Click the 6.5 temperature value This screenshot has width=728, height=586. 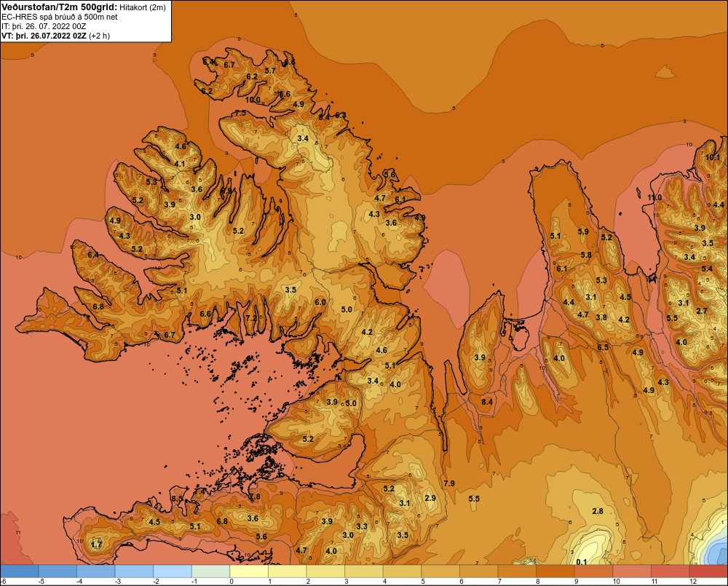[603, 347]
